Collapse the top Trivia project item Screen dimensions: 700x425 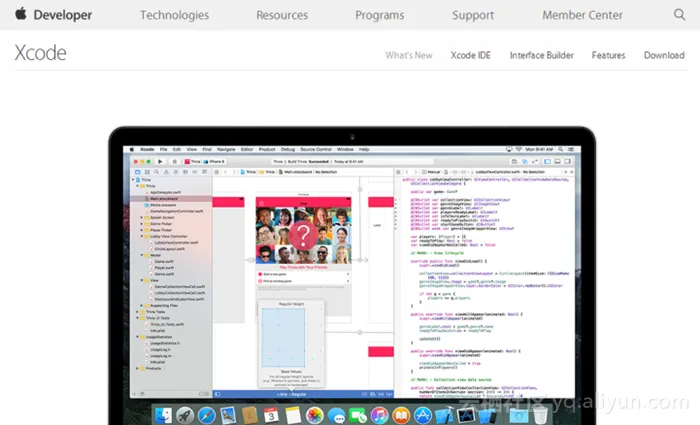pos(133,180)
